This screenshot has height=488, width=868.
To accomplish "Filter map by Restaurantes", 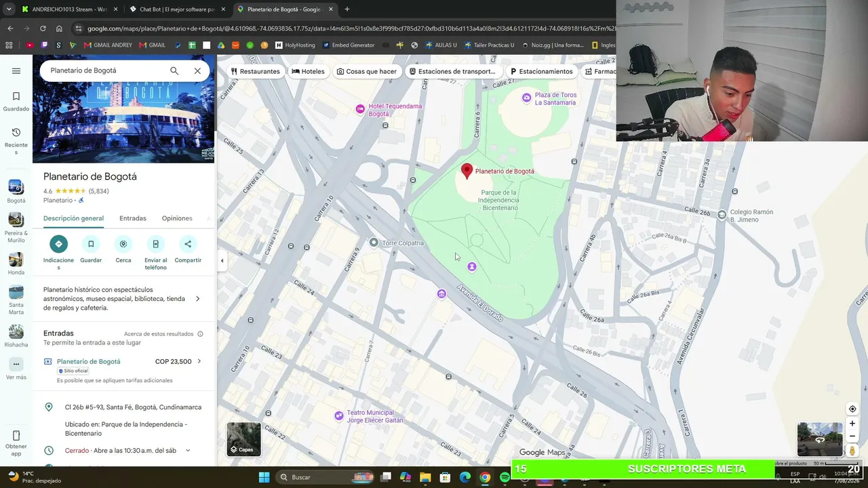I will pyautogui.click(x=255, y=71).
